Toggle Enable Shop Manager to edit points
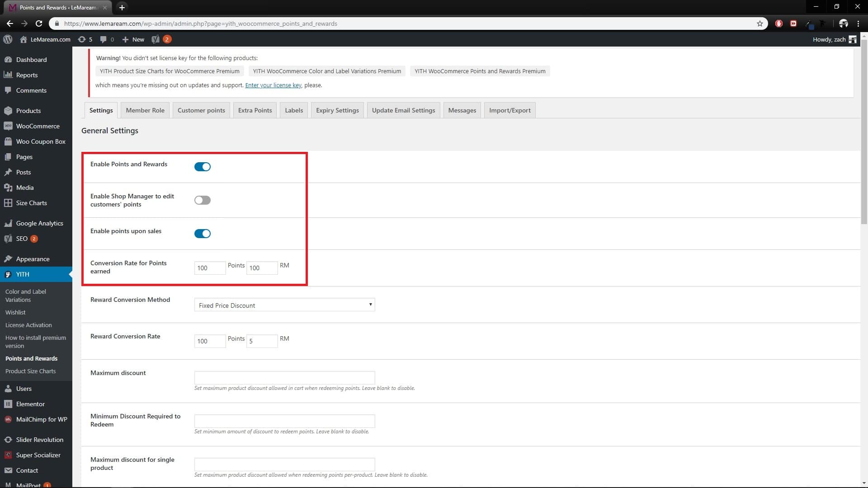868x488 pixels. tap(203, 200)
